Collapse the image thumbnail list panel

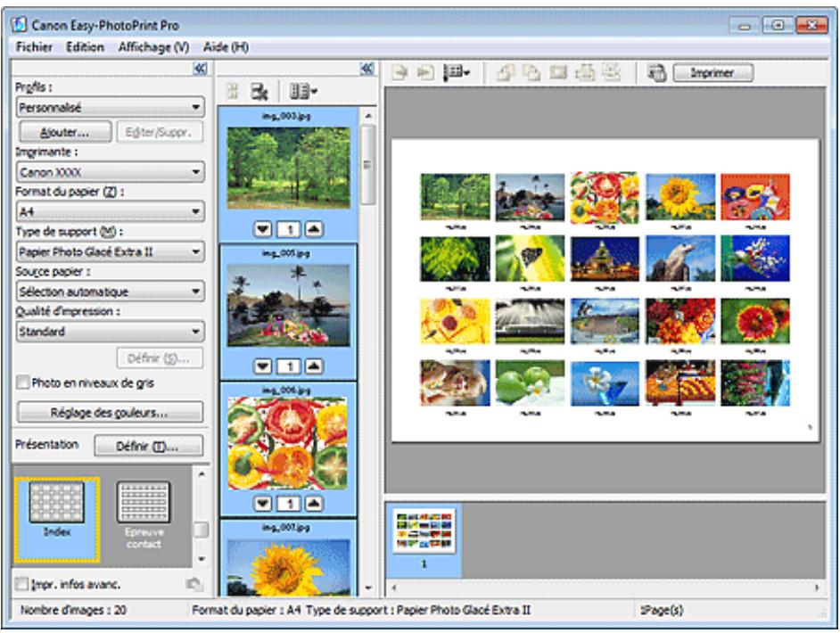point(367,69)
